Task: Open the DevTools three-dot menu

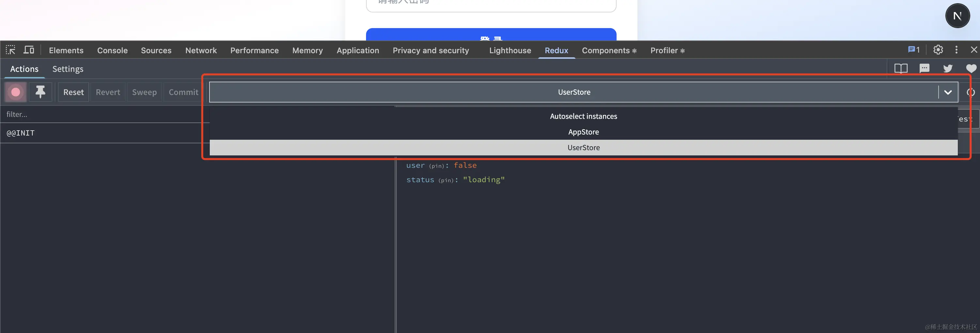Action: (x=957, y=50)
